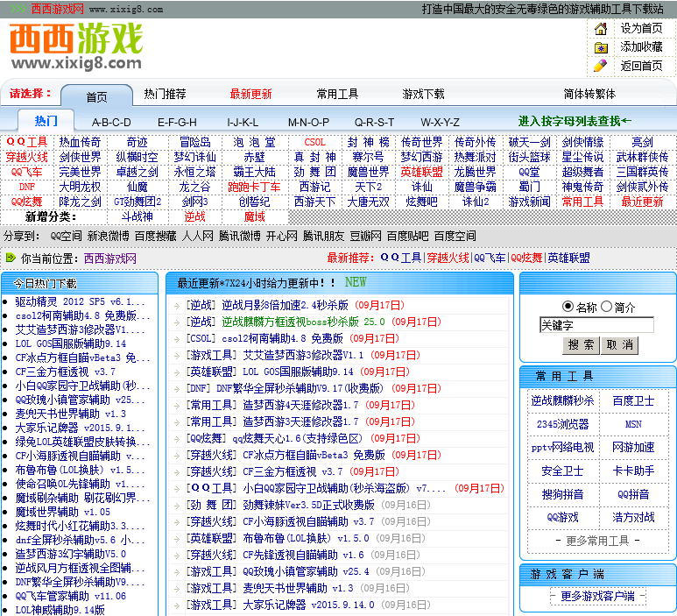Image resolution: width=677 pixels, height=616 pixels.
Task: Select the 简介 radio button
Action: click(x=606, y=307)
